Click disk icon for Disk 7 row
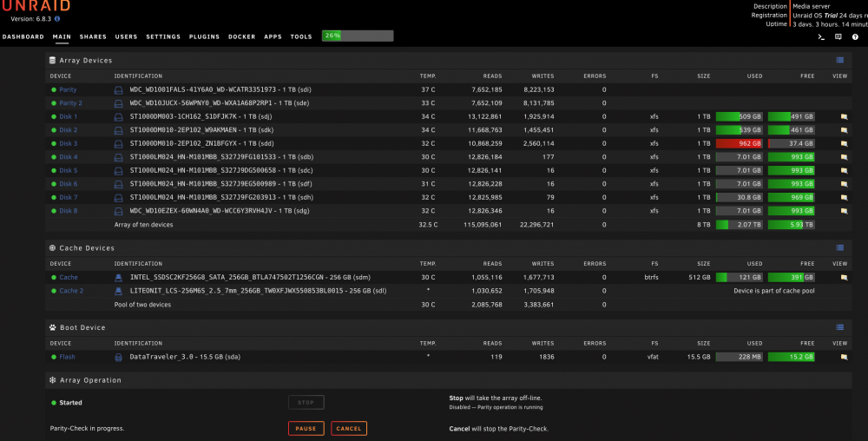 click(118, 198)
